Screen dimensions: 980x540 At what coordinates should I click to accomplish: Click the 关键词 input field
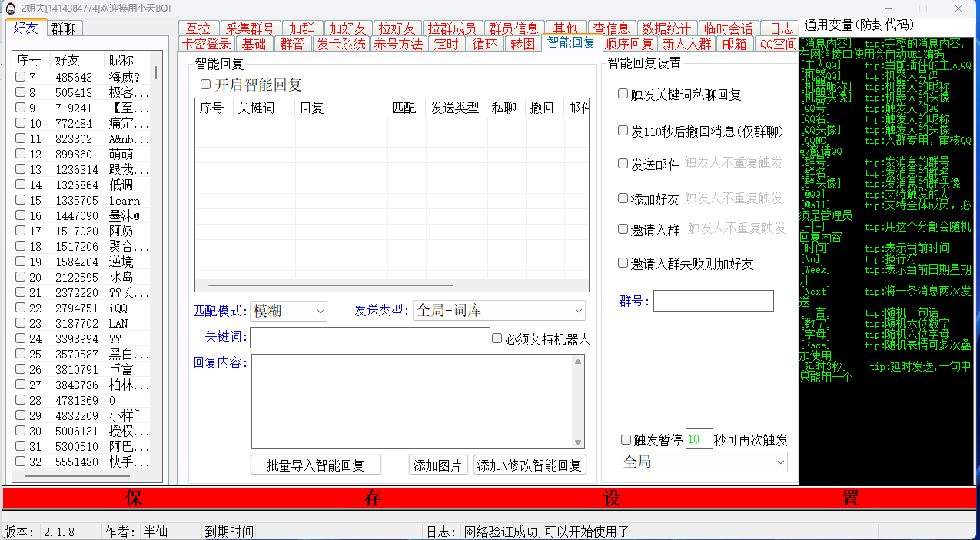point(370,338)
